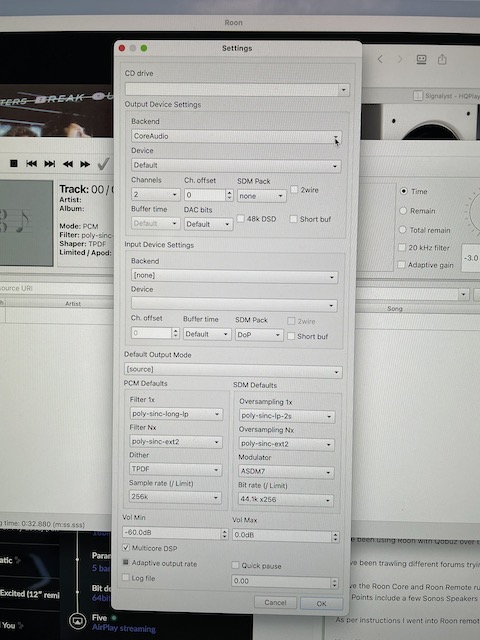
Task: Enable the 48k DSD checkbox
Action: coord(241,219)
